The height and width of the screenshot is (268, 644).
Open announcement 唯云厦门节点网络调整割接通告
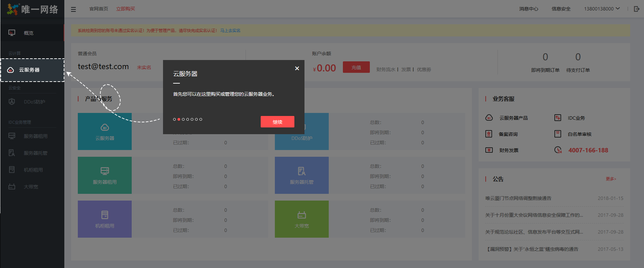pos(518,198)
